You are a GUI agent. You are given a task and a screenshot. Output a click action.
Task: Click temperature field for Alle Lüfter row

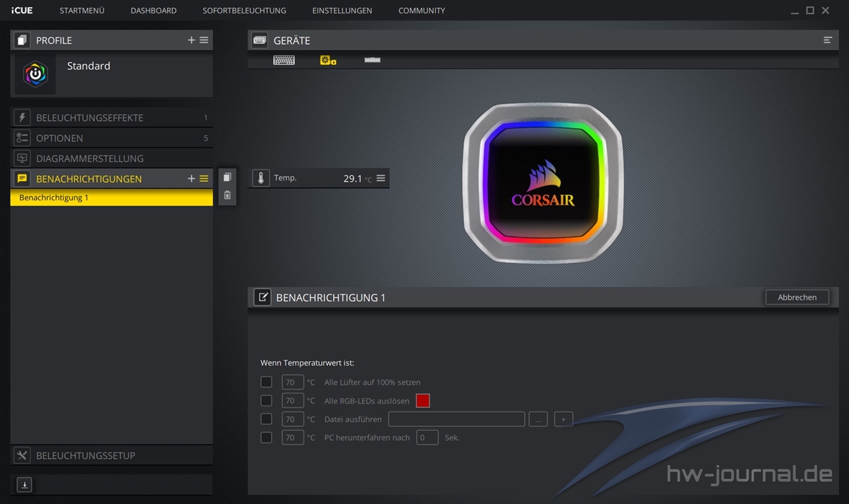(293, 382)
